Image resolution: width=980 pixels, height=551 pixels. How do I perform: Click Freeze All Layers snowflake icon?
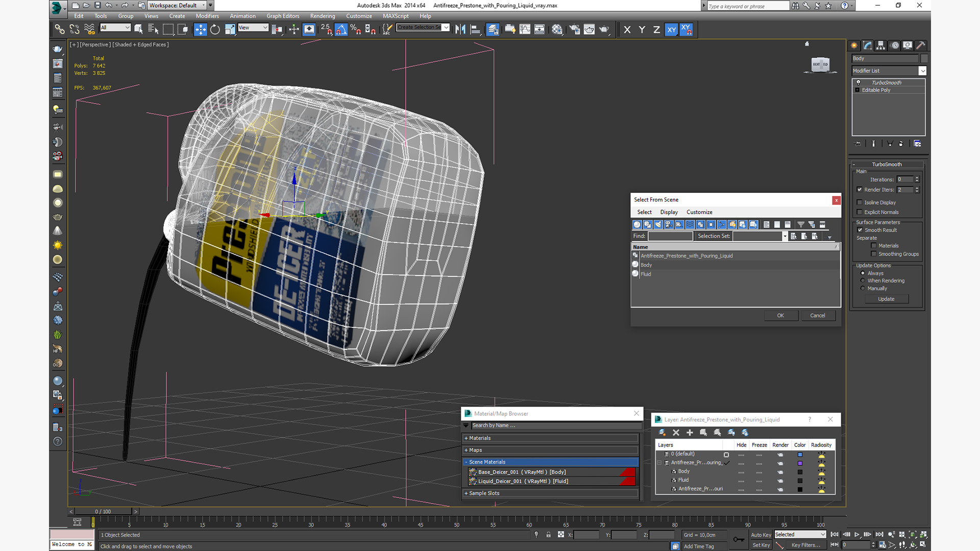pos(745,433)
